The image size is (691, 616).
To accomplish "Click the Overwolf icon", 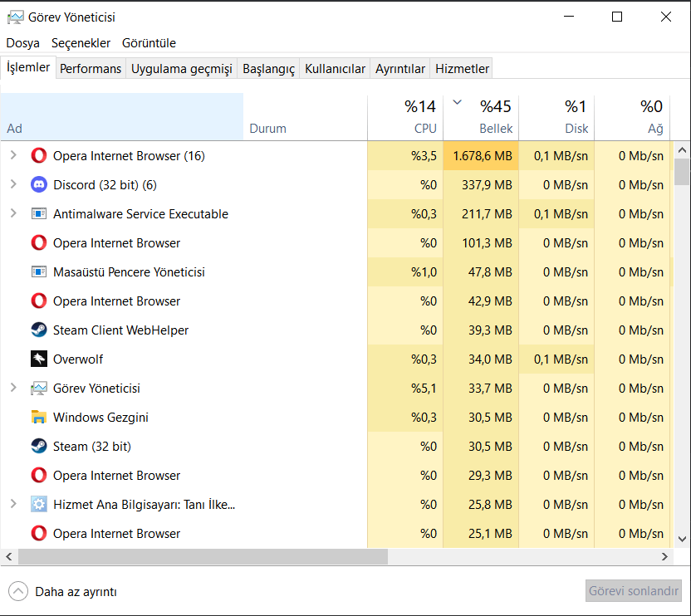I will (x=39, y=359).
